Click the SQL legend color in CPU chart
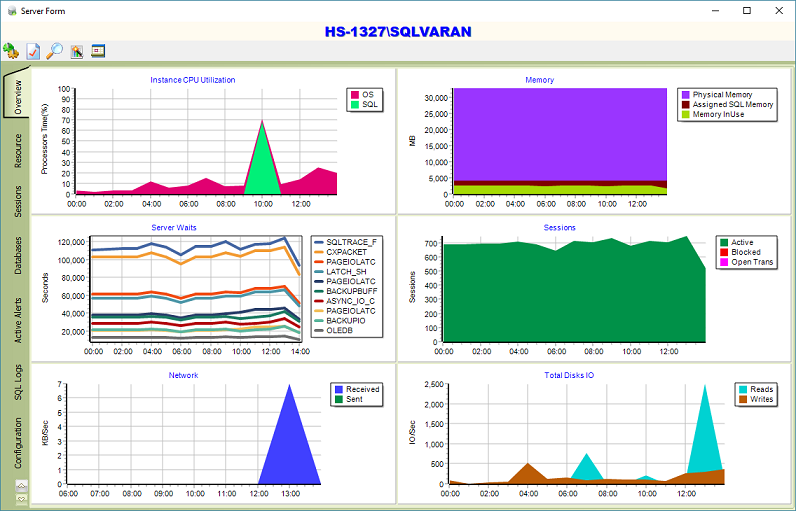The height and width of the screenshot is (511, 796). pyautogui.click(x=353, y=104)
